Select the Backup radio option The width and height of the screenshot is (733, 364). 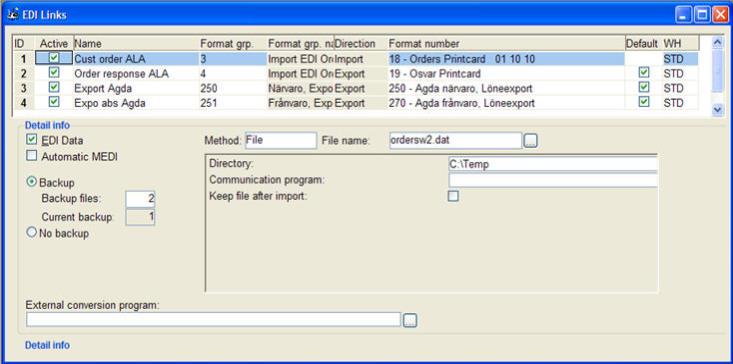pyautogui.click(x=31, y=182)
